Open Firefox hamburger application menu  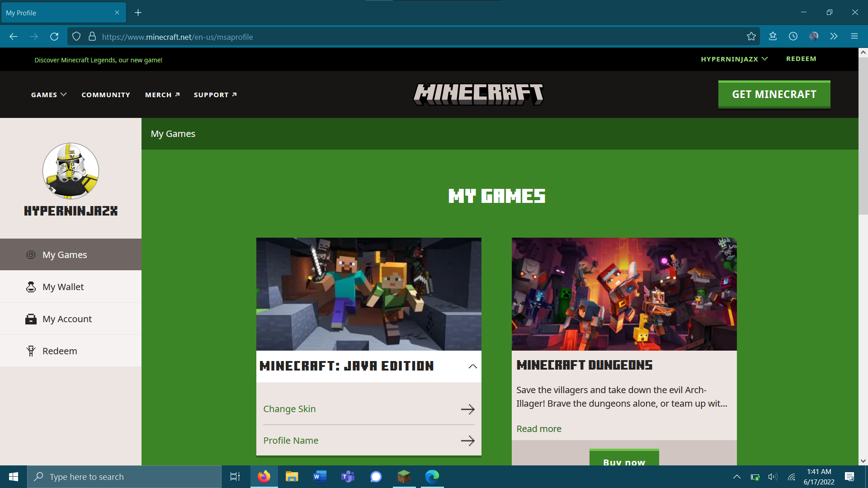854,37
